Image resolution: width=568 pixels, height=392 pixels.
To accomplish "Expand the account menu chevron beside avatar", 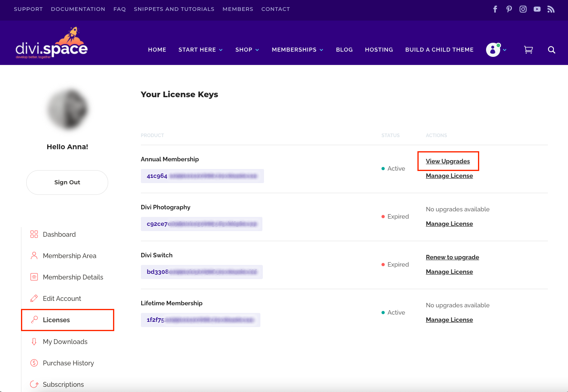I will tap(505, 50).
